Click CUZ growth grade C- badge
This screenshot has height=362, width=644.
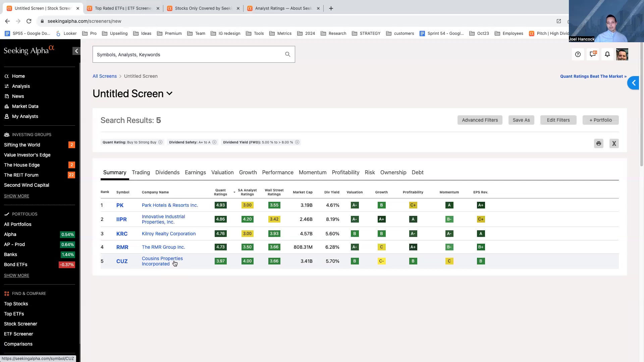pos(381,261)
